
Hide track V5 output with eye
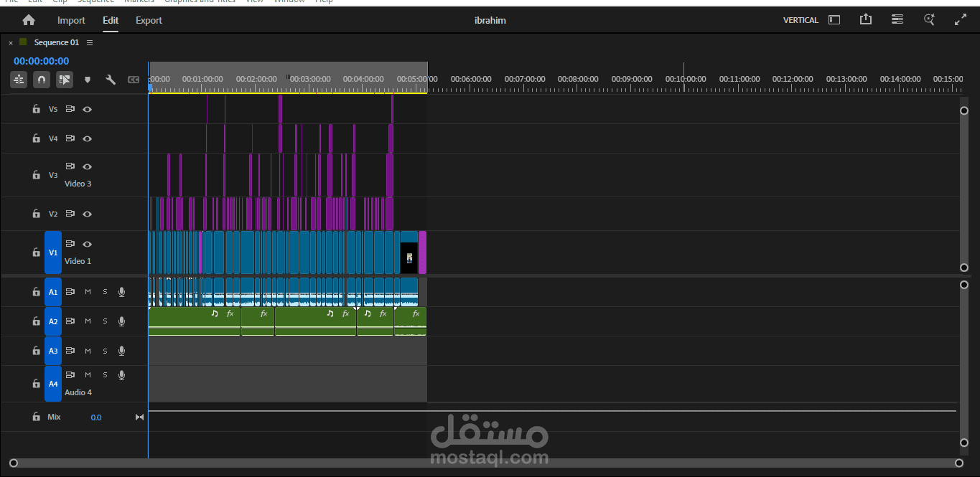87,109
